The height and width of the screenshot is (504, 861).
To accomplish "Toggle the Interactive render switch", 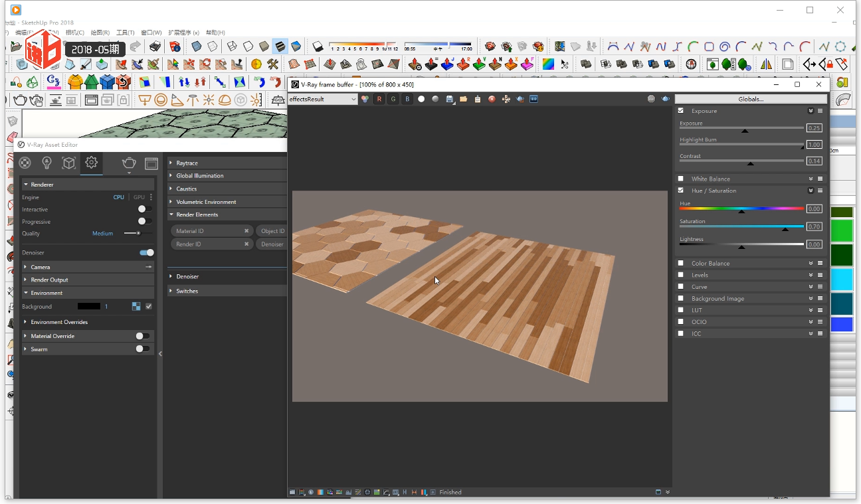I will 144,209.
